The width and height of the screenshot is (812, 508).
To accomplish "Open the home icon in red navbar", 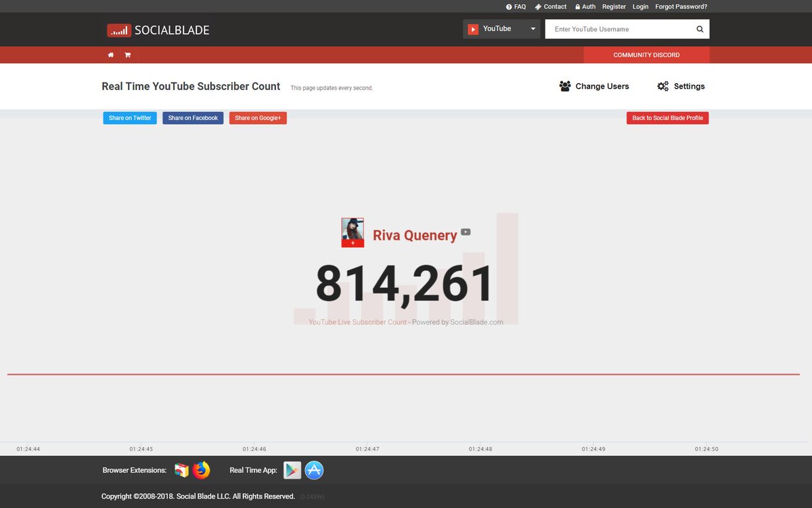I will 111,55.
